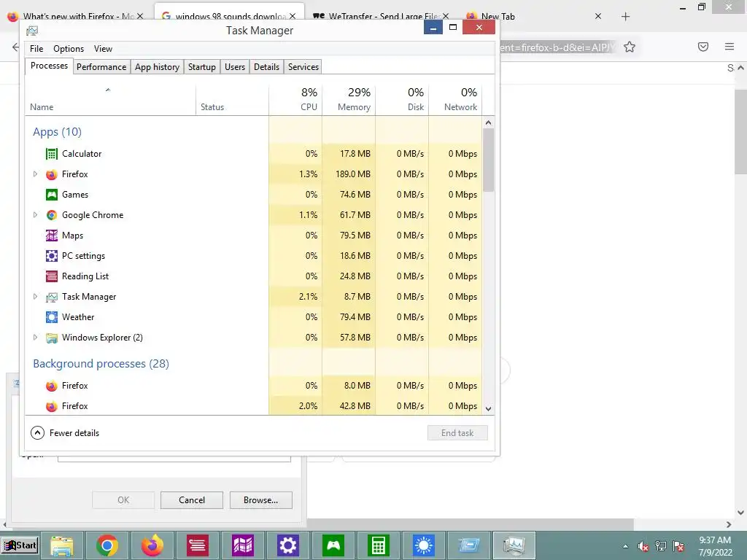Screen dimensions: 747x560
Task: Click the Games icon in Apps list
Action: pos(52,195)
